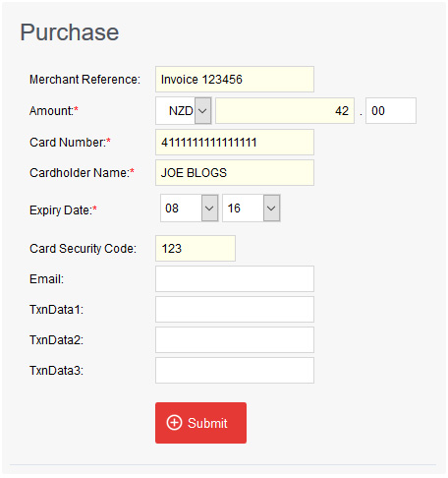Click the Cardholder Name field JOE BLOGS
This screenshot has height=478, width=448.
[x=235, y=173]
